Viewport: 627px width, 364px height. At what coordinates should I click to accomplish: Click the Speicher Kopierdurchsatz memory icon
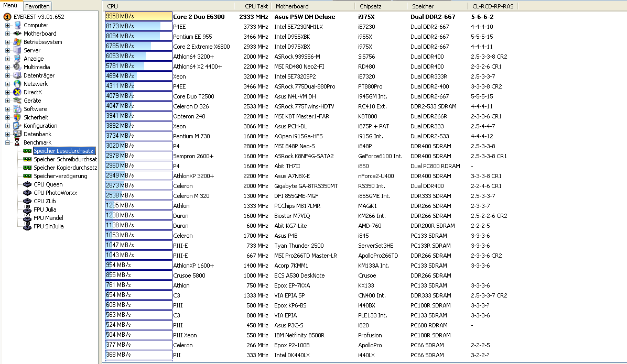(x=27, y=168)
